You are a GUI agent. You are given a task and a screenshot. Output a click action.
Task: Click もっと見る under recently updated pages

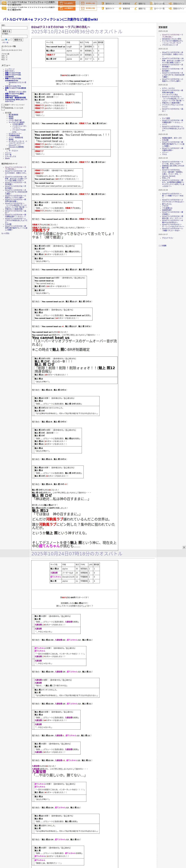5,233
